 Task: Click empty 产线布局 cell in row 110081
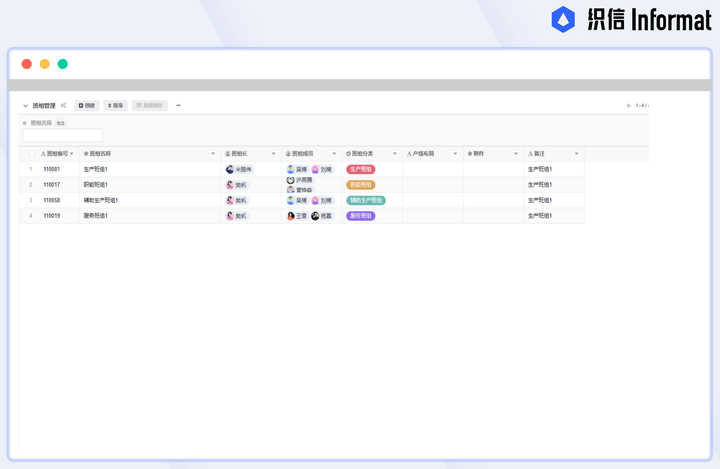click(433, 170)
